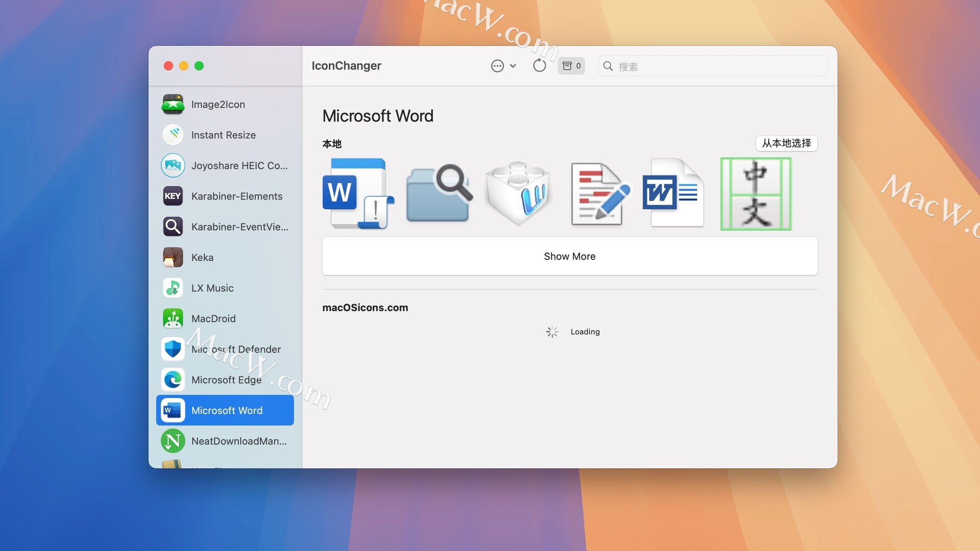Click the Image2Icon app icon in sidebar
This screenshot has height=551, width=980.
[173, 104]
